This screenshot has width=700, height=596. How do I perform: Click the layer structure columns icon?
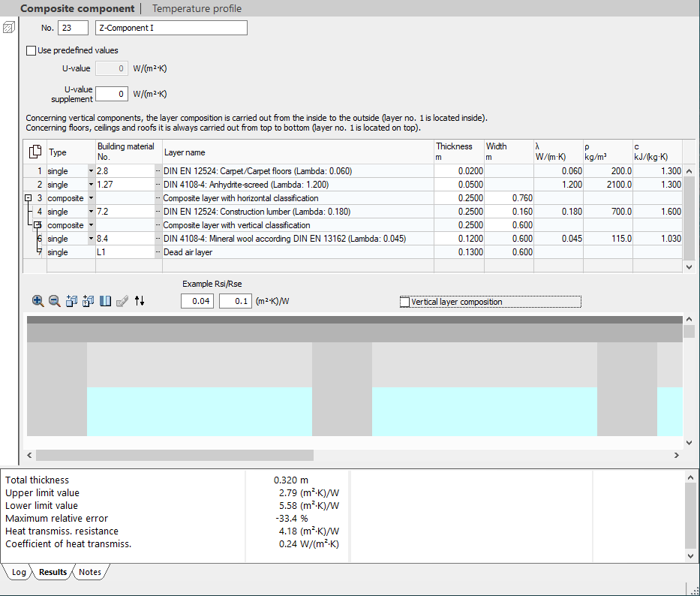(105, 301)
